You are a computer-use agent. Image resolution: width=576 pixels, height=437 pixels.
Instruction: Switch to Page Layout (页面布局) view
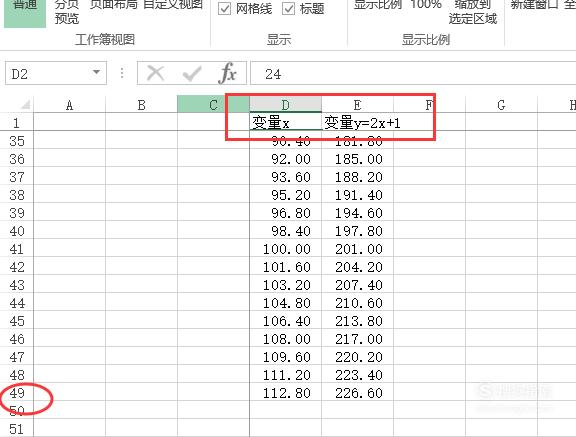pos(114,5)
